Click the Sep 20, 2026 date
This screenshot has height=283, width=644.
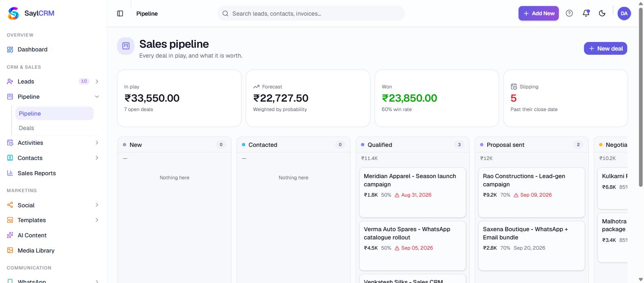click(x=529, y=248)
